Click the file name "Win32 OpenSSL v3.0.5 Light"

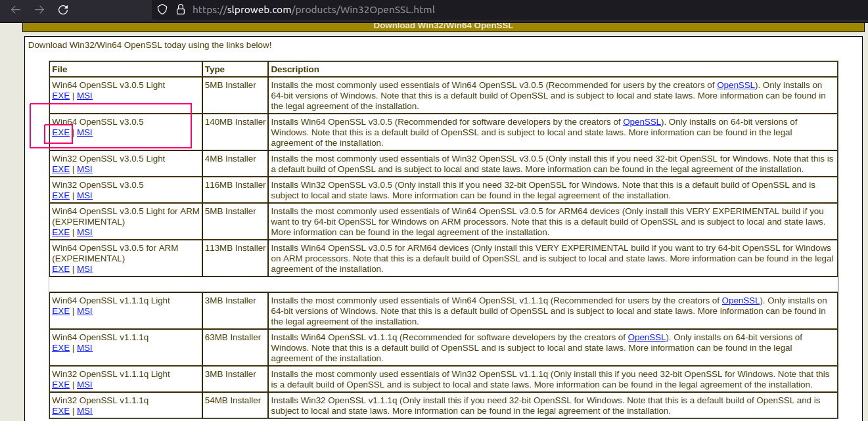point(108,159)
